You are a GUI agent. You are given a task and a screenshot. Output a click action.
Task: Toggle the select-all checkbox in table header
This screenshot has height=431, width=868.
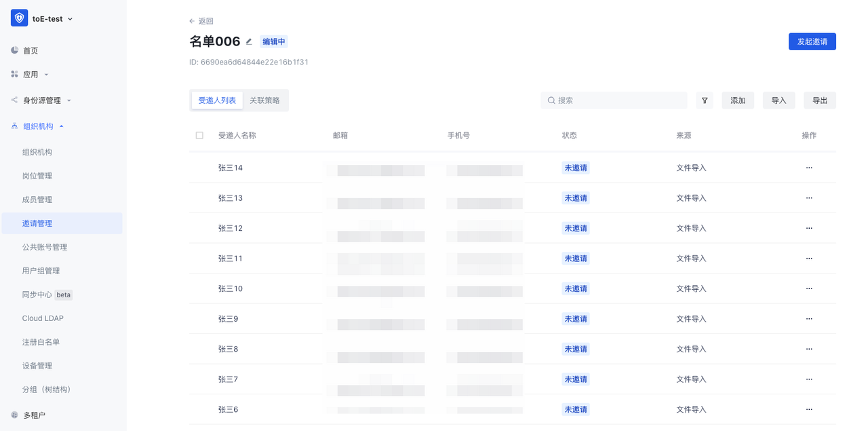click(199, 136)
